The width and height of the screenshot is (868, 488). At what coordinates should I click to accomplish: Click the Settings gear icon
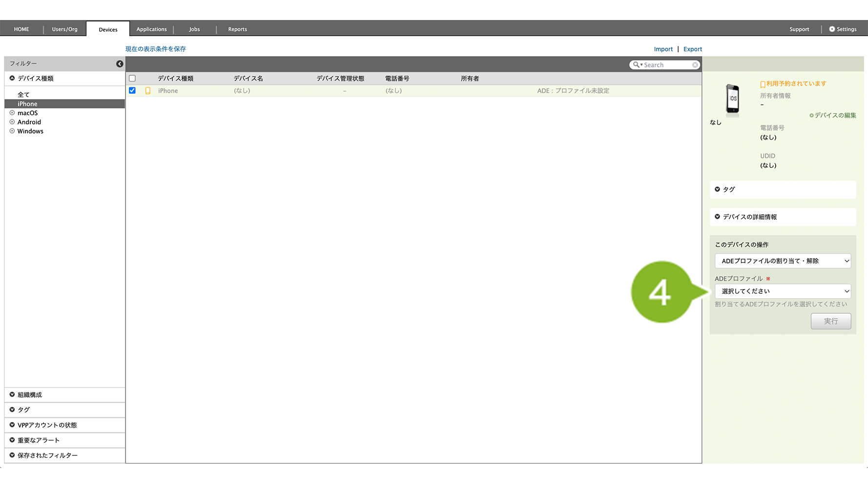[832, 29]
